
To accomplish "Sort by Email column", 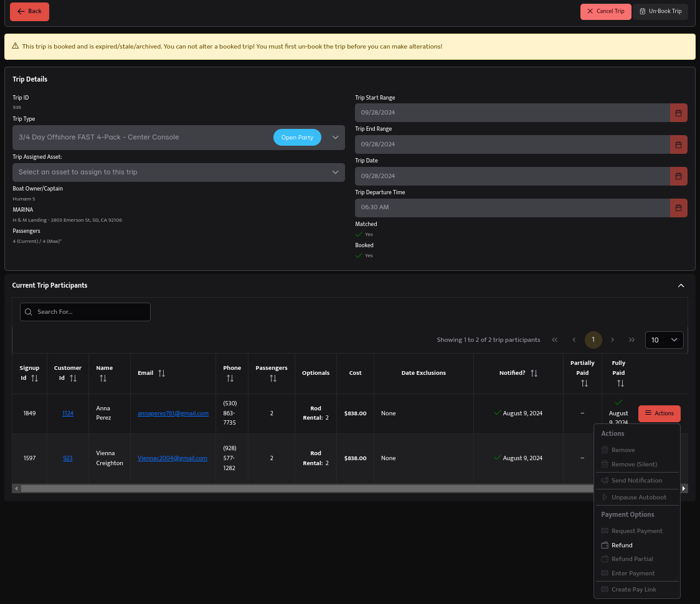I will (161, 373).
